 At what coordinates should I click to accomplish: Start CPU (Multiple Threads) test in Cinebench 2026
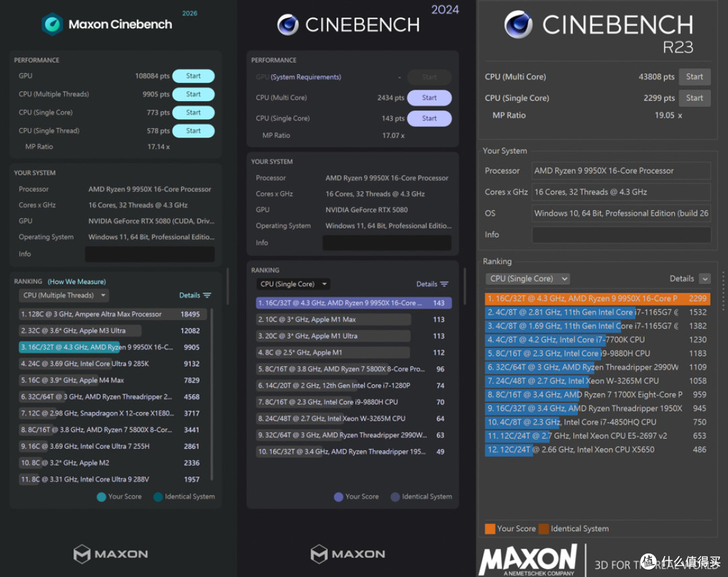pyautogui.click(x=193, y=94)
